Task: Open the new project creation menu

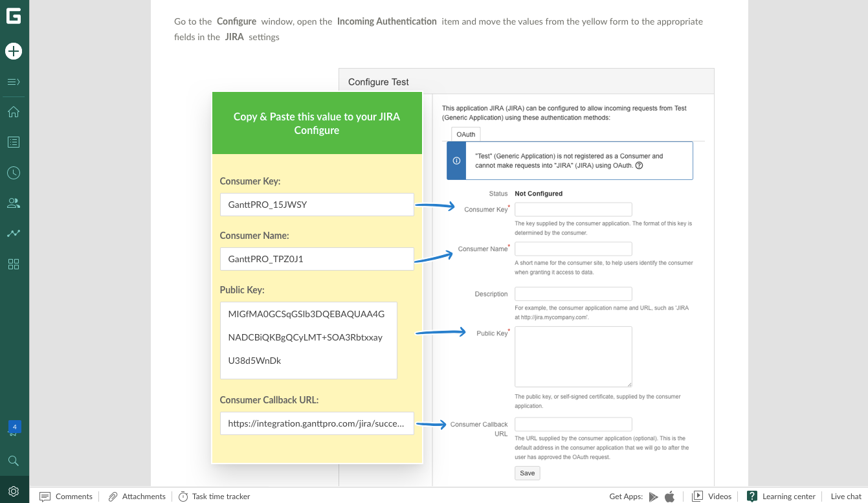Action: click(x=14, y=50)
